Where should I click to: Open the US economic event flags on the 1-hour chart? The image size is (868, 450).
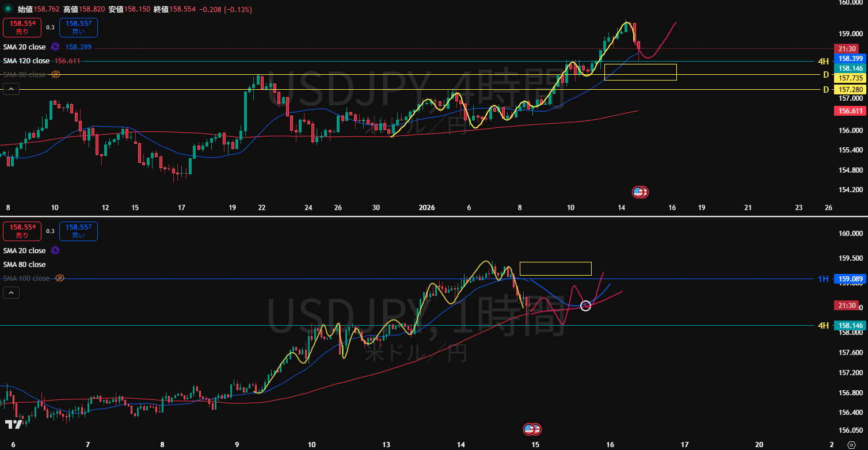(x=531, y=429)
